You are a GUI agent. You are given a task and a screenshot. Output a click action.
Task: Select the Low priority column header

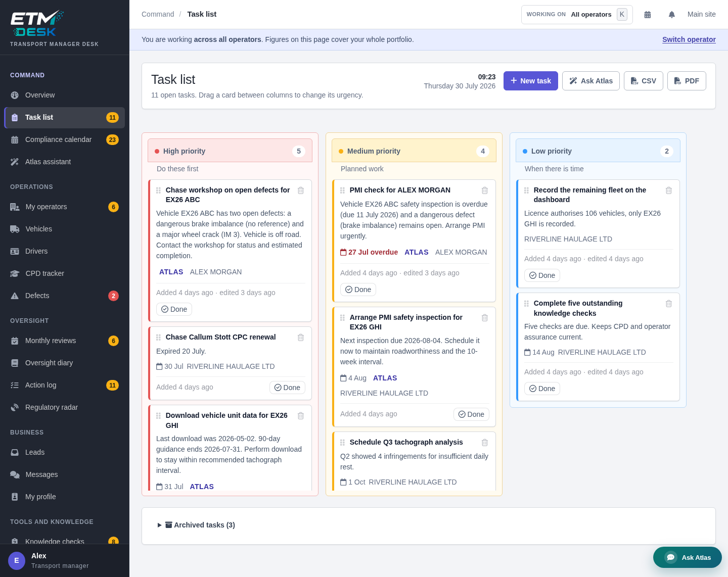tap(598, 151)
